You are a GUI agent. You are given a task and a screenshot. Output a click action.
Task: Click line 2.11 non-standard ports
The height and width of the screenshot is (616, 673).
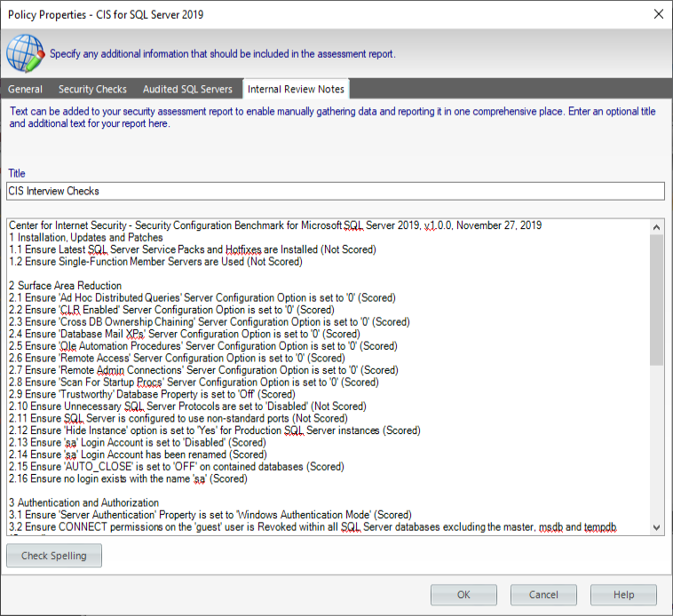pos(178,418)
